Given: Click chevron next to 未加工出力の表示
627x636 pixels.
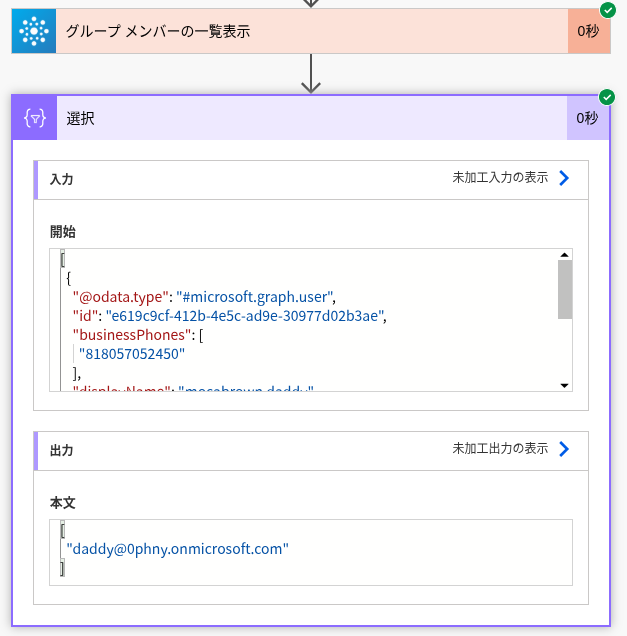Looking at the screenshot, I should (564, 449).
